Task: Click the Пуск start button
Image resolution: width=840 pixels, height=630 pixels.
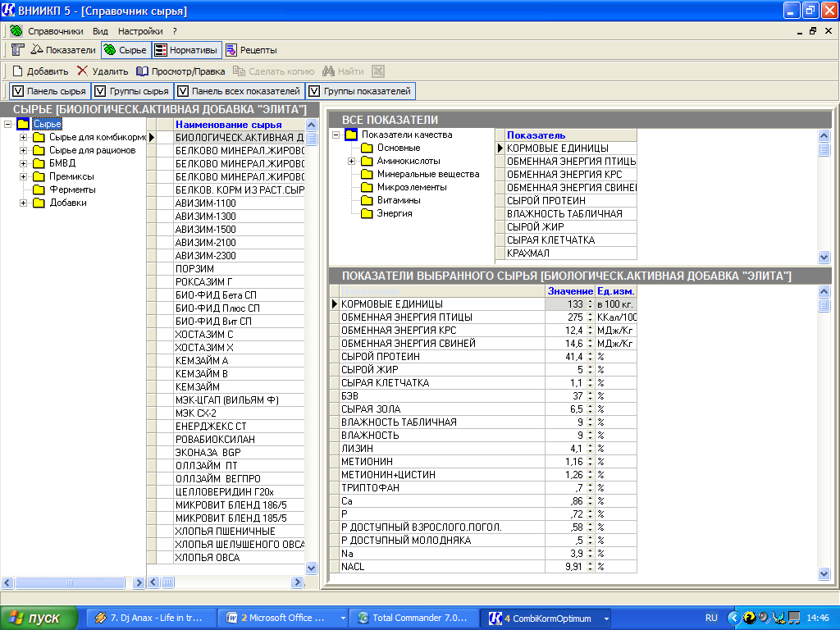Action: [37, 618]
